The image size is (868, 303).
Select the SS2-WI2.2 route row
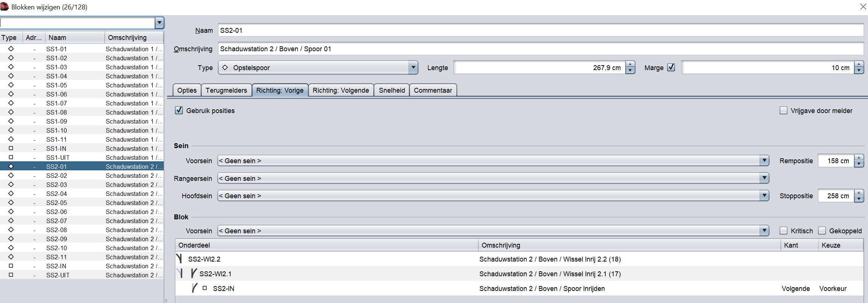519,259
